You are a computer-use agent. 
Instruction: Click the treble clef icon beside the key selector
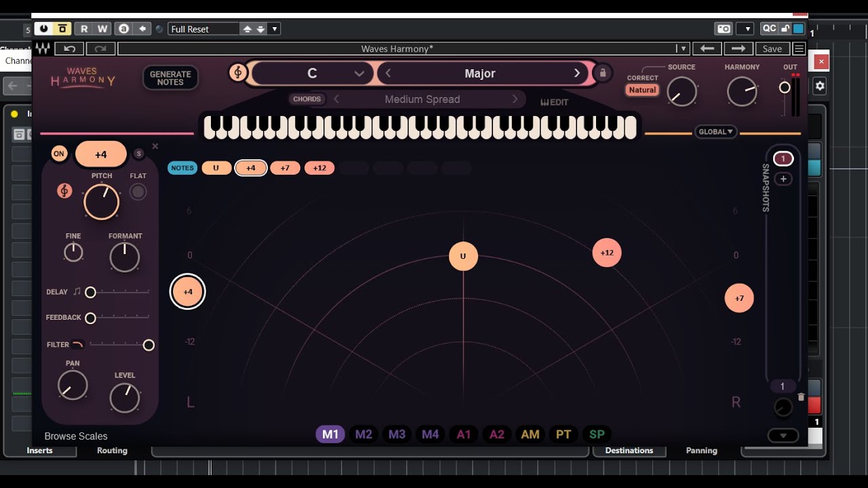point(237,73)
